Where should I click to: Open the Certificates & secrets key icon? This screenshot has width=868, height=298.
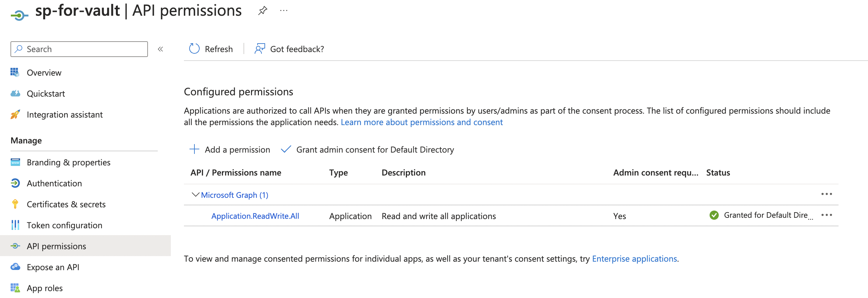[x=15, y=204]
